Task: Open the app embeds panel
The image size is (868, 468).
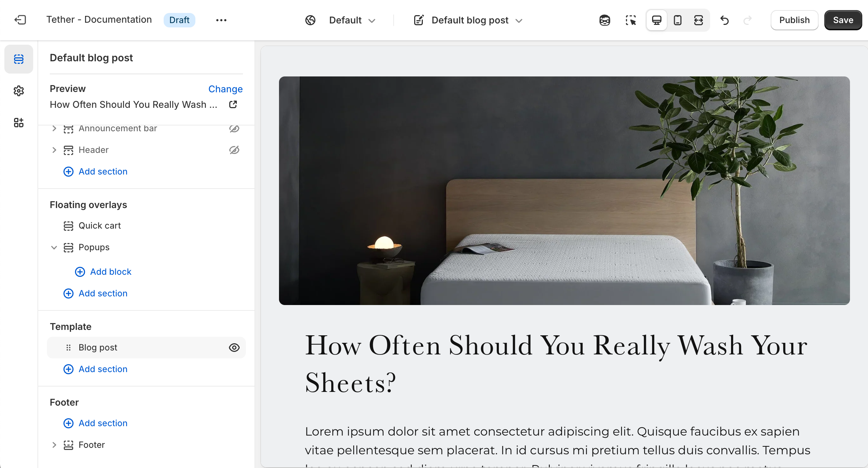Action: click(19, 123)
